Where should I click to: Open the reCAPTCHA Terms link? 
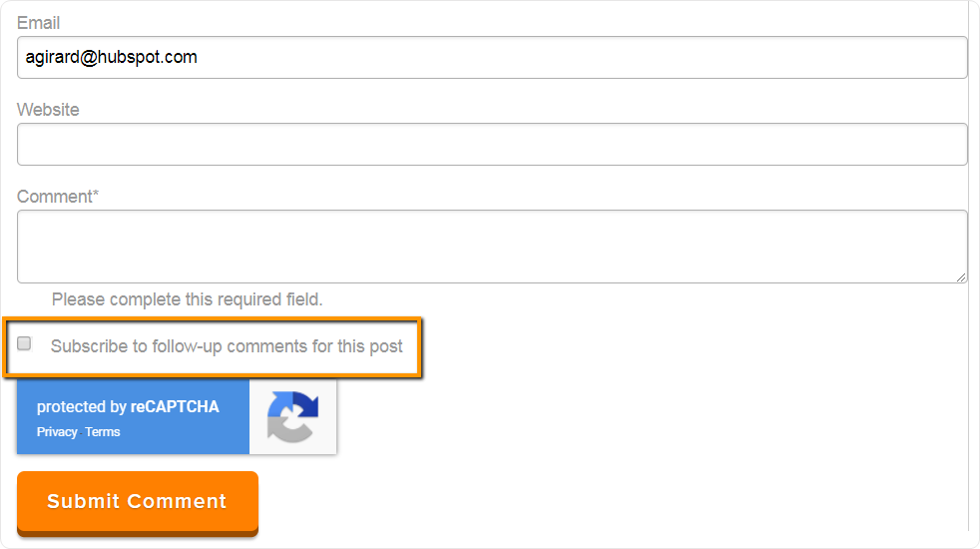tap(102, 432)
